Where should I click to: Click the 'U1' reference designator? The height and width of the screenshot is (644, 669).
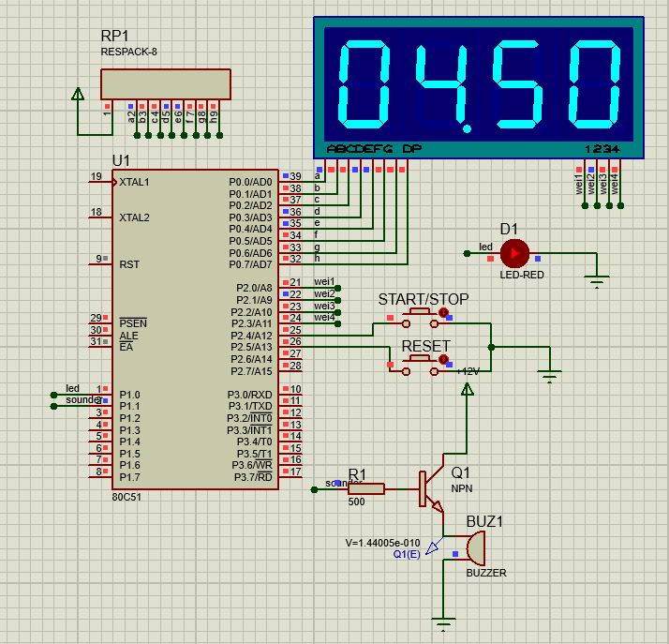(x=121, y=161)
